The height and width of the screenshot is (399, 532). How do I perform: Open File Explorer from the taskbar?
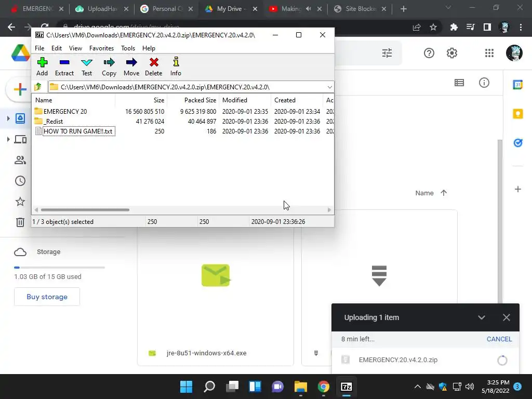pos(301,387)
